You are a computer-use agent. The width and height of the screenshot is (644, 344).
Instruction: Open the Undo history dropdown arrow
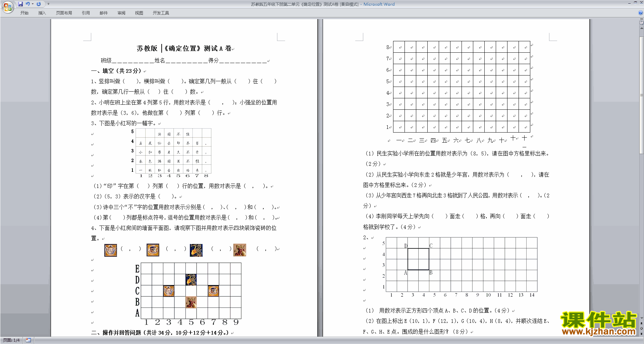click(33, 4)
